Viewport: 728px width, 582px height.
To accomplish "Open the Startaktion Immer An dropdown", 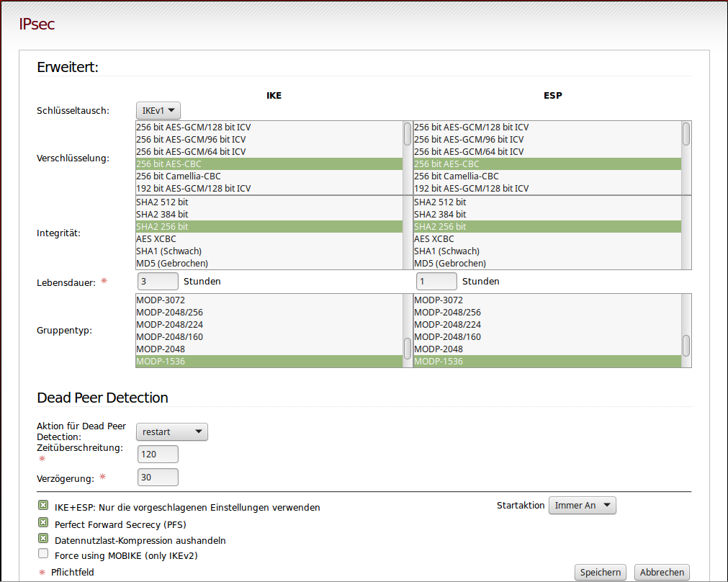I will pos(582,505).
